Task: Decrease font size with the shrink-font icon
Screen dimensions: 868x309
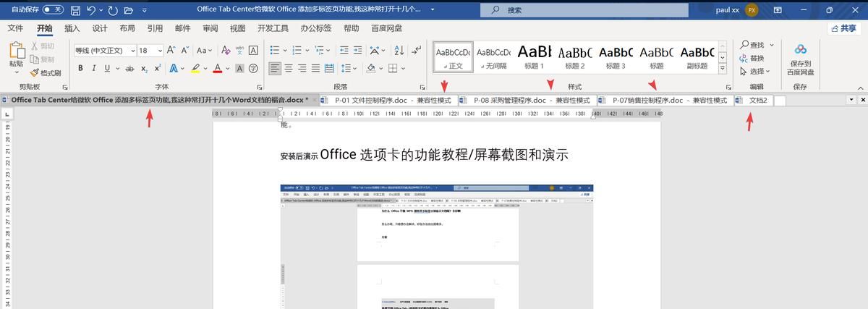Action: [x=186, y=51]
